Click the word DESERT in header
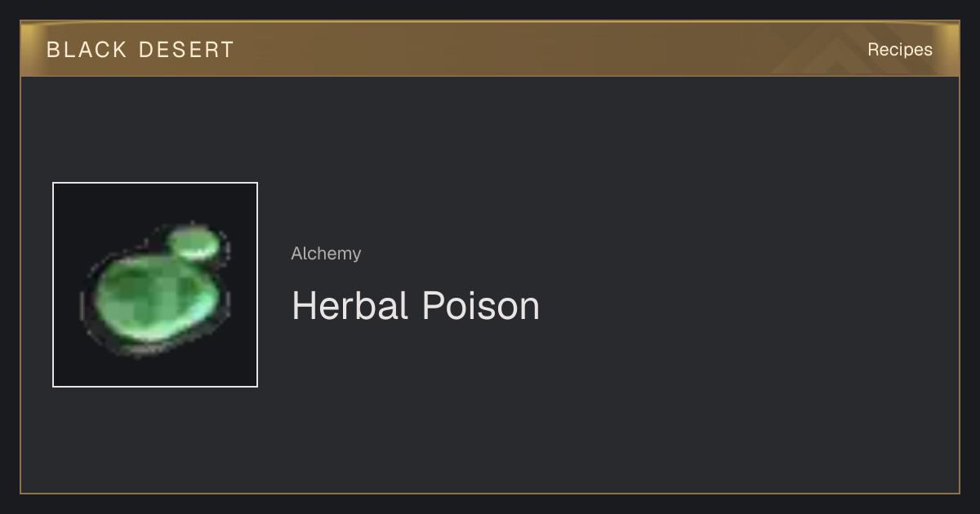 tap(186, 50)
